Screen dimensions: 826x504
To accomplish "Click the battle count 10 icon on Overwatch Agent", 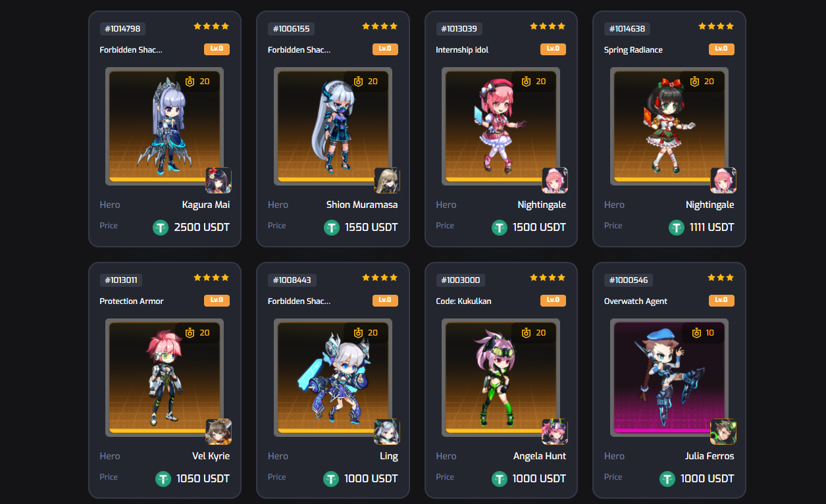I will pyautogui.click(x=694, y=333).
